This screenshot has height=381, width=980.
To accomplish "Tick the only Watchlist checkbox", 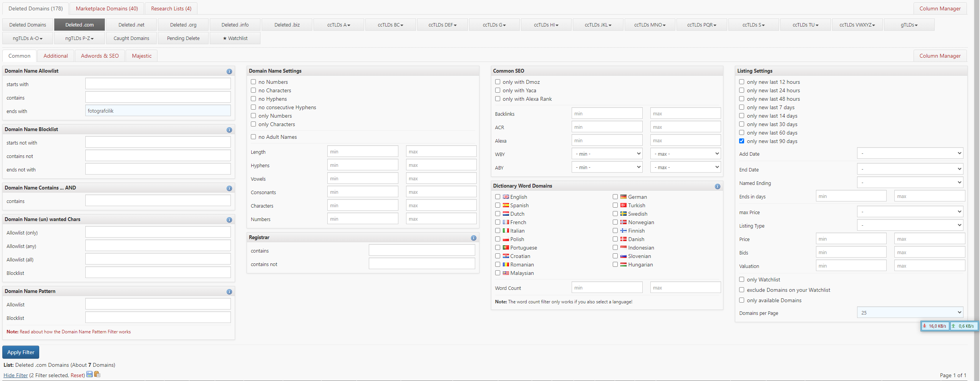I will coord(742,280).
